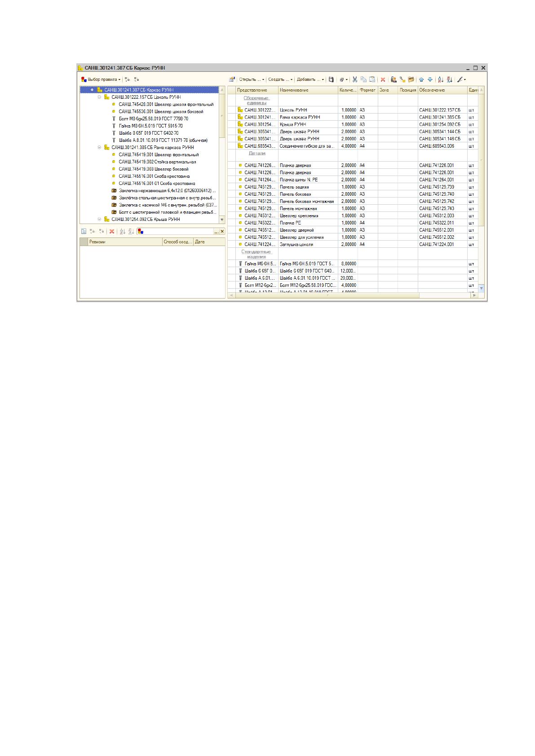This screenshot has width=535, height=756.
Task: Collapse the 'САНШ.301254.092 СБ Крыша РУНН' node
Action: point(99,219)
